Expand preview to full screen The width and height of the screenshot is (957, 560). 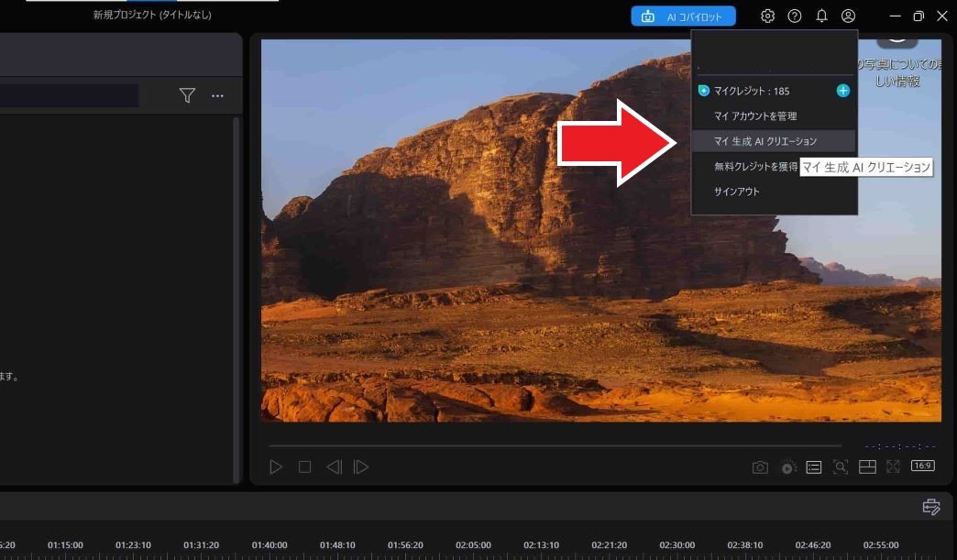893,467
